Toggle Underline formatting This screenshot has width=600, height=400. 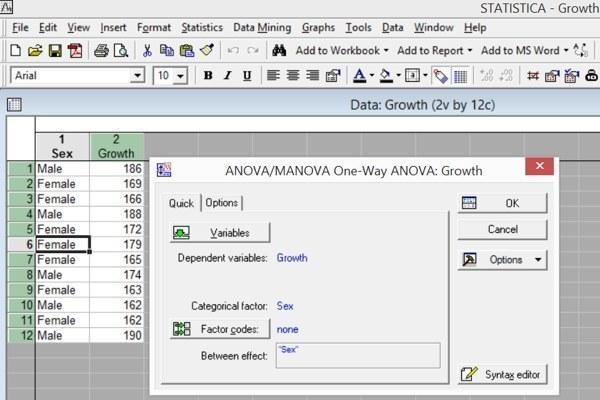[x=247, y=76]
